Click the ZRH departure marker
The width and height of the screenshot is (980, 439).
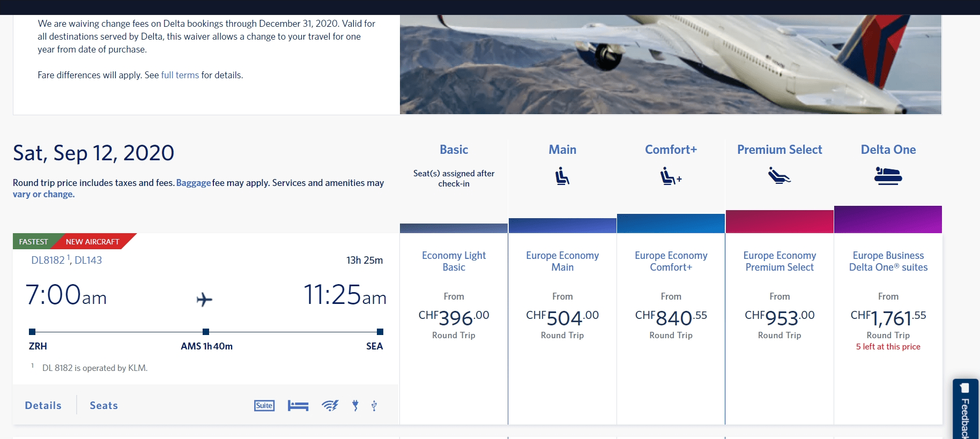[x=32, y=332]
